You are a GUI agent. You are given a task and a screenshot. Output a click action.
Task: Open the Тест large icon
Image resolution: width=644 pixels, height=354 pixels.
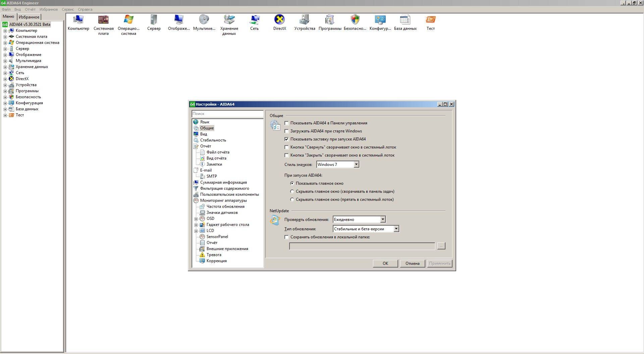coord(430,22)
